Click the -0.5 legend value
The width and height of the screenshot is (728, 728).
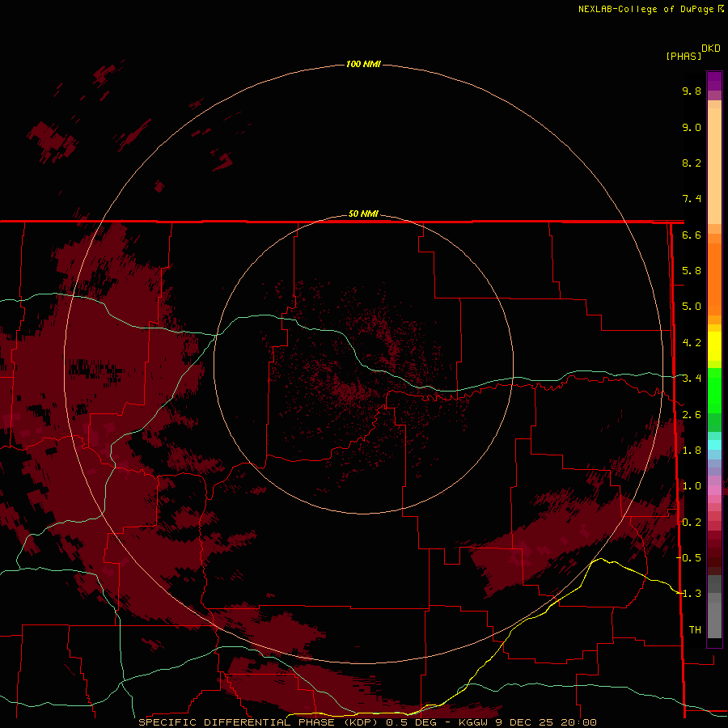pyautogui.click(x=689, y=558)
